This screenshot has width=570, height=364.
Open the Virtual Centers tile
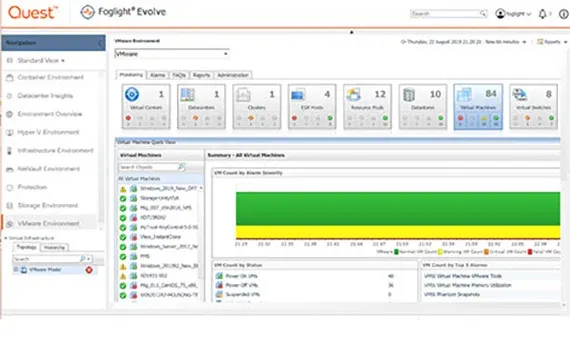pos(146,106)
